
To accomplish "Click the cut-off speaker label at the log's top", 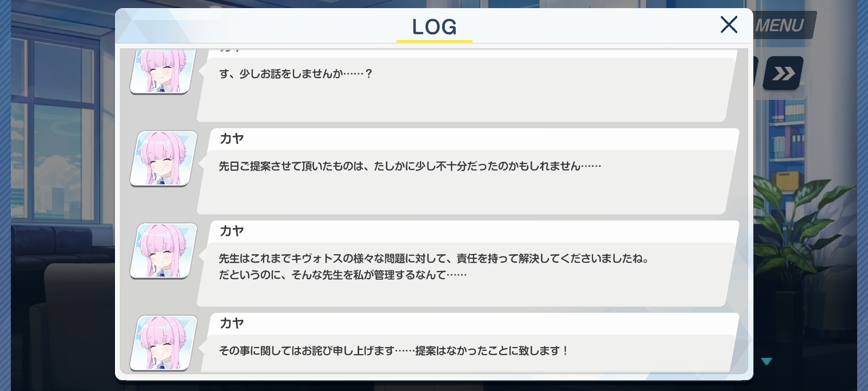I will (x=230, y=50).
